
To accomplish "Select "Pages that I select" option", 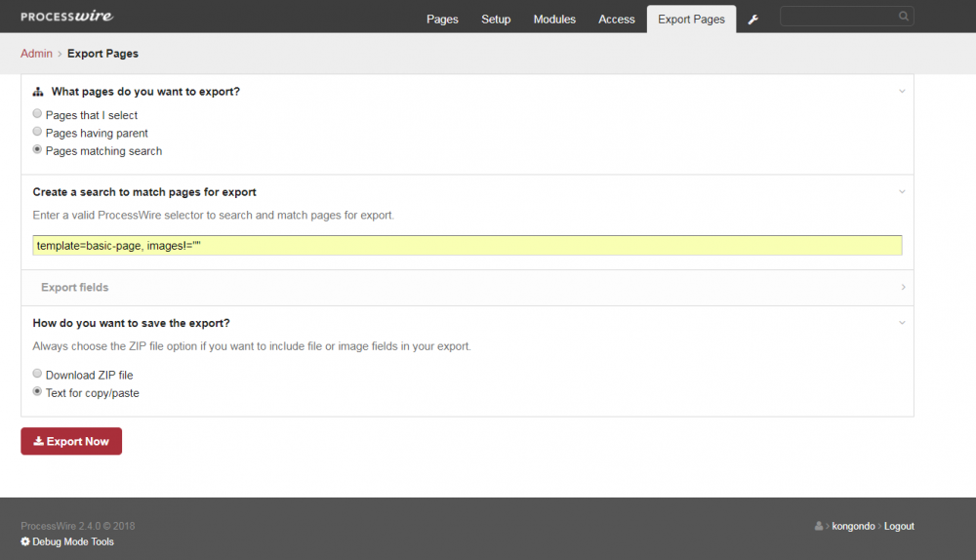I will click(x=37, y=114).
